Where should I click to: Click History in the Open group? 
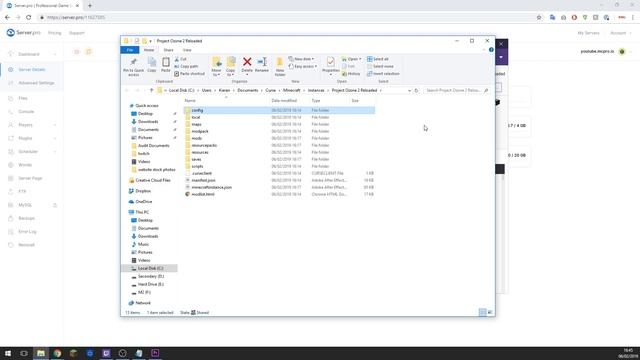coord(351,74)
